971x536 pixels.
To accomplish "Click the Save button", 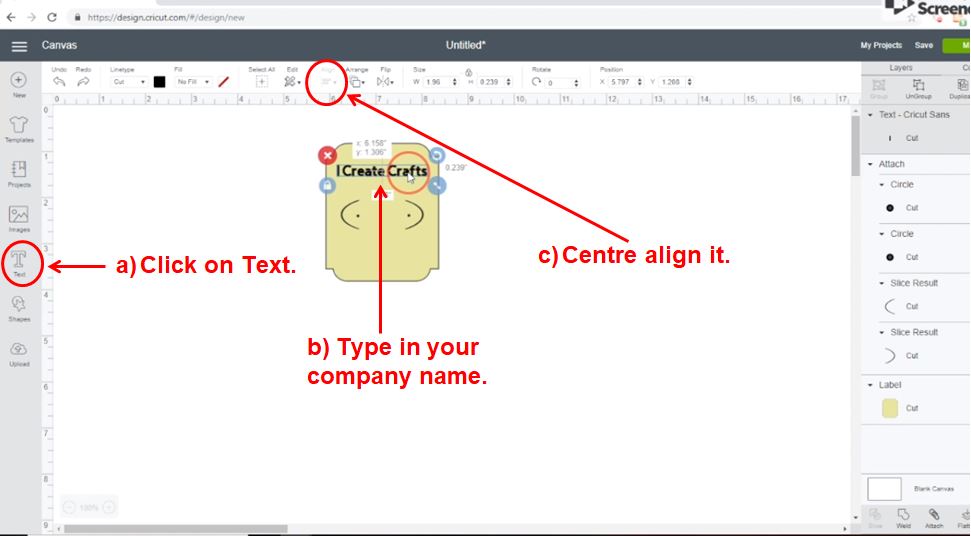I will point(923,45).
